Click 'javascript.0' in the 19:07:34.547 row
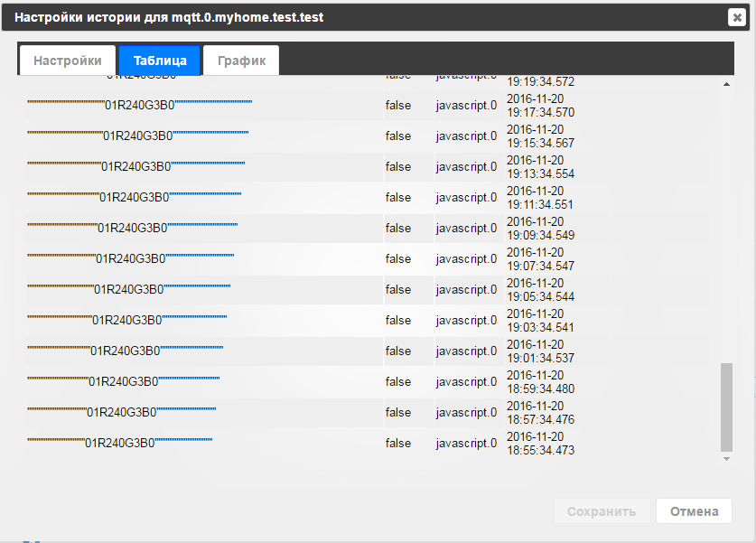 (466, 259)
